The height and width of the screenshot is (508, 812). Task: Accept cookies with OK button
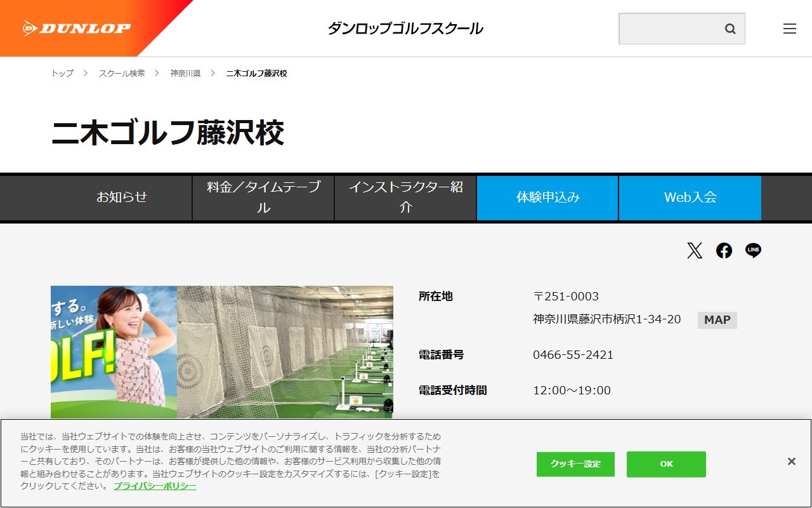click(666, 464)
